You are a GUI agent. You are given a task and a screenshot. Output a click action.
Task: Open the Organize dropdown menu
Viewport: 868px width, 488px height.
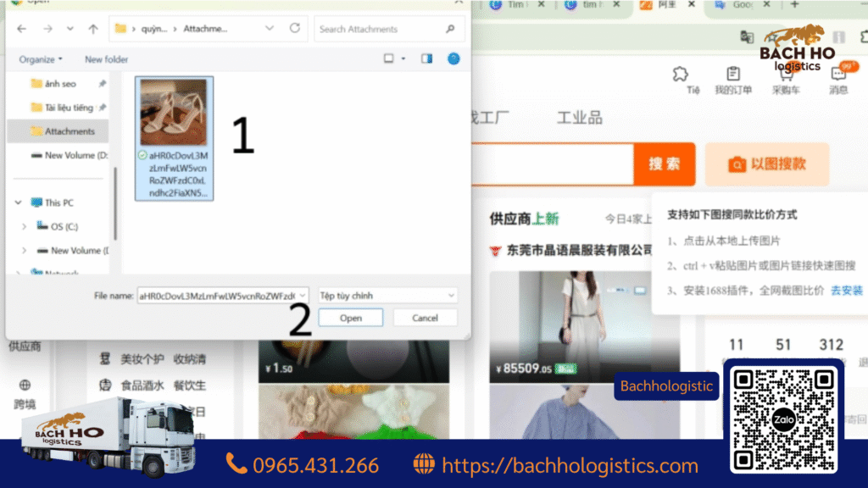pyautogui.click(x=41, y=59)
